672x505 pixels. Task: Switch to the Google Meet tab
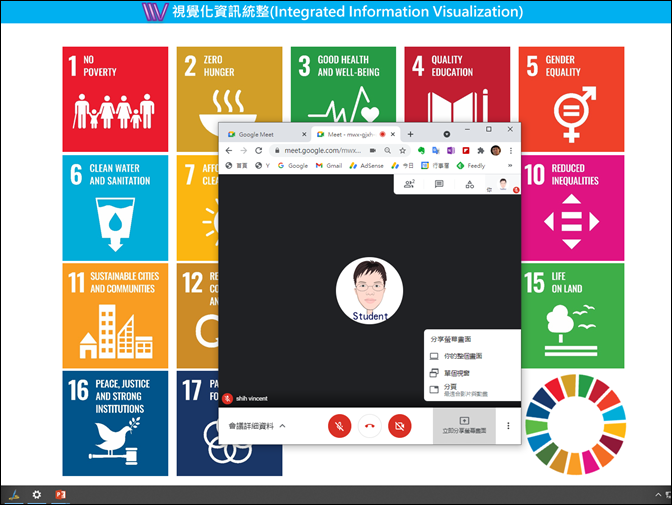click(262, 135)
